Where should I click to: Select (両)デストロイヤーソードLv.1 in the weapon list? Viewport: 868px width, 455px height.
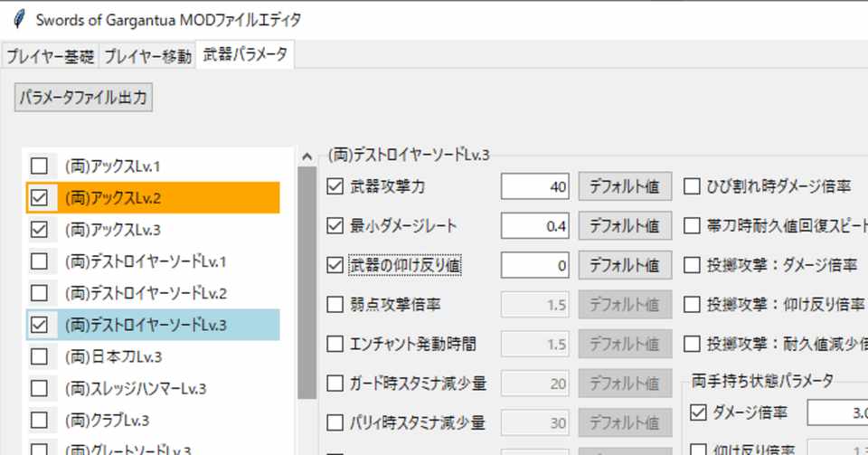pos(146,261)
